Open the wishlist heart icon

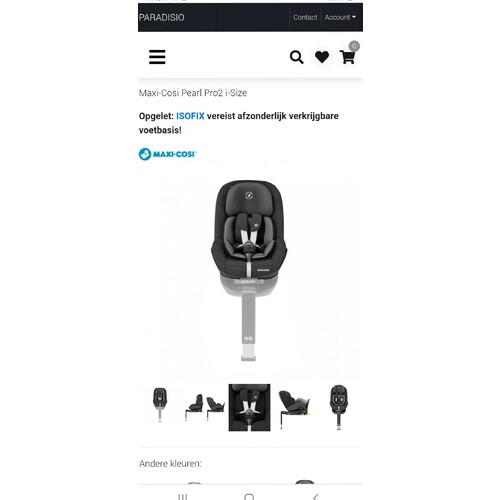(322, 57)
